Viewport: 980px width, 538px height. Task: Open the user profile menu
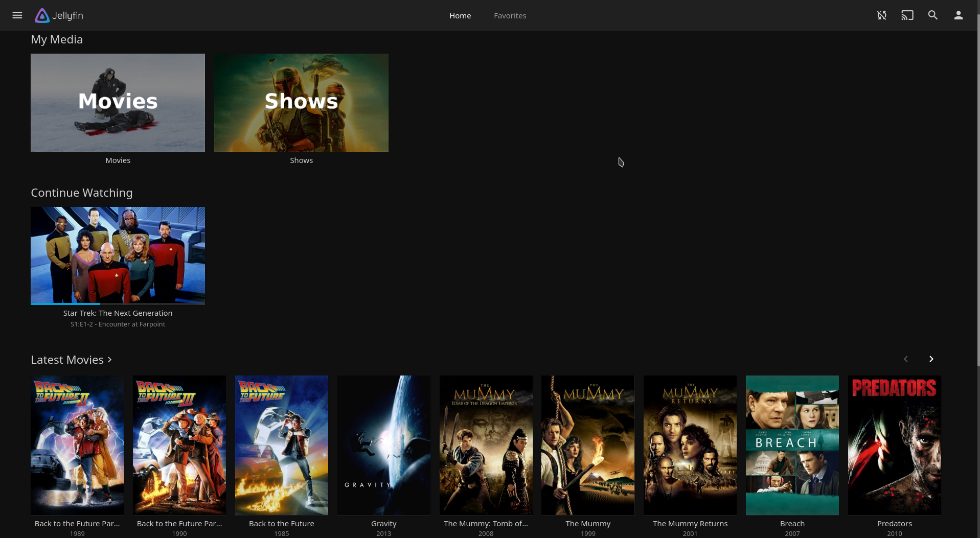point(959,15)
